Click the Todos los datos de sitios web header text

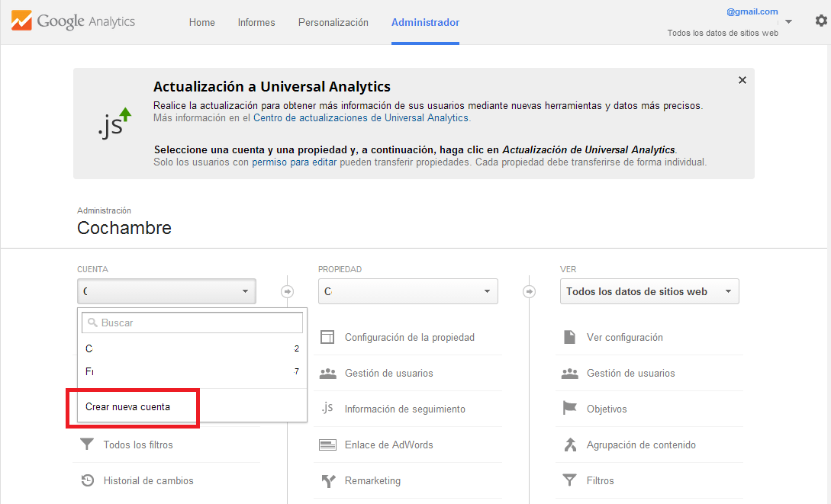pos(723,33)
